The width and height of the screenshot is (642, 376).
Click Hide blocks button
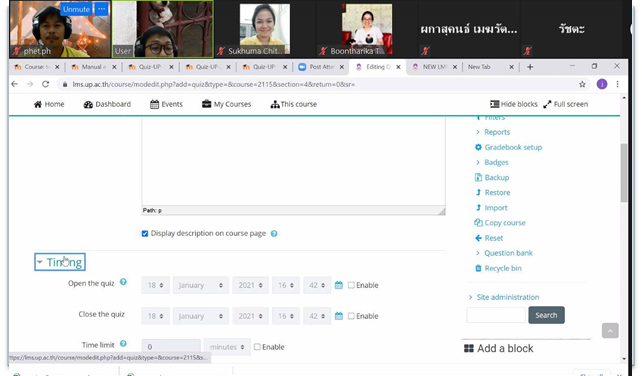tap(513, 104)
